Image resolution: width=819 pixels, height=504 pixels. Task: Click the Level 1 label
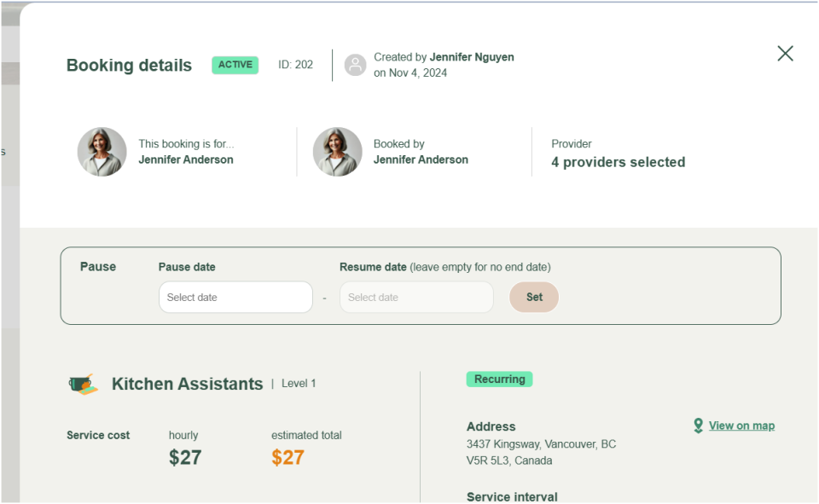tap(299, 384)
